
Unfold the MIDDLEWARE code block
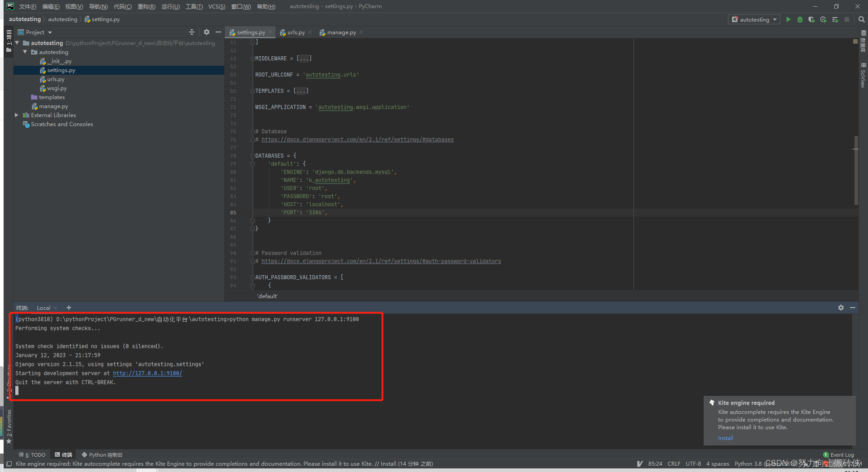(x=253, y=59)
